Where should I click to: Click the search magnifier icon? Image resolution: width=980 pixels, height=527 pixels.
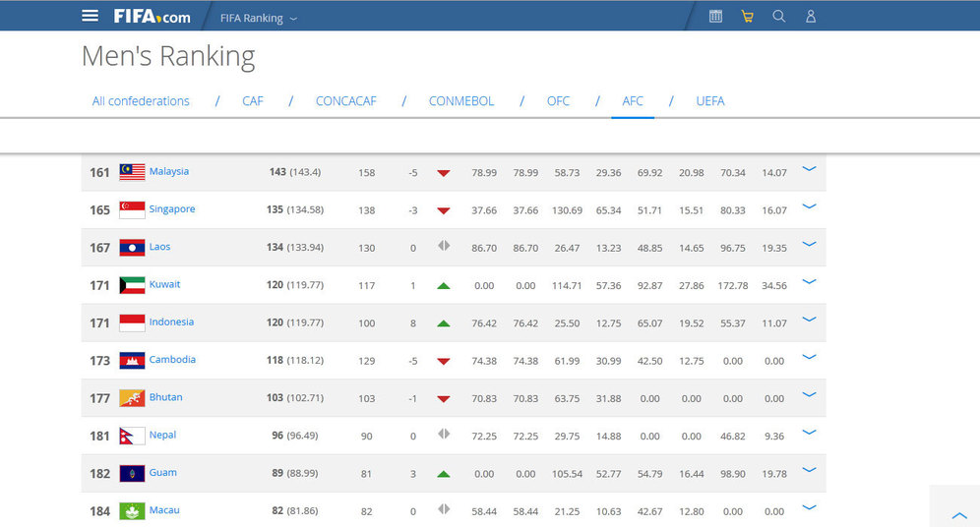(x=778, y=17)
